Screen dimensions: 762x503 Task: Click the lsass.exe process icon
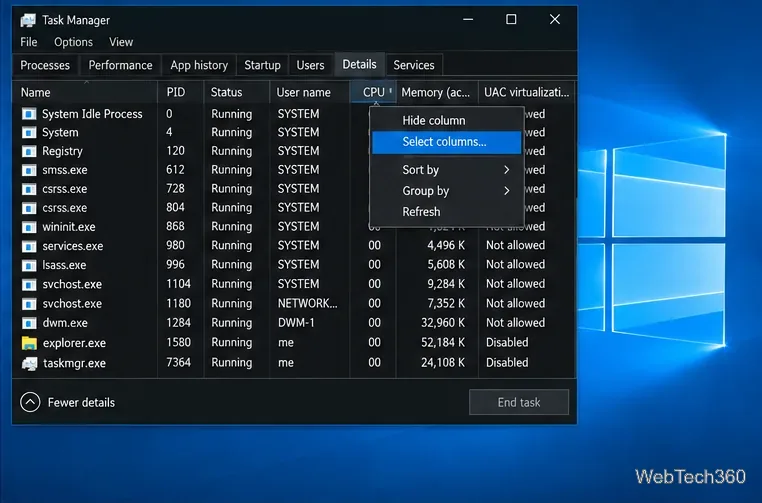click(x=29, y=265)
